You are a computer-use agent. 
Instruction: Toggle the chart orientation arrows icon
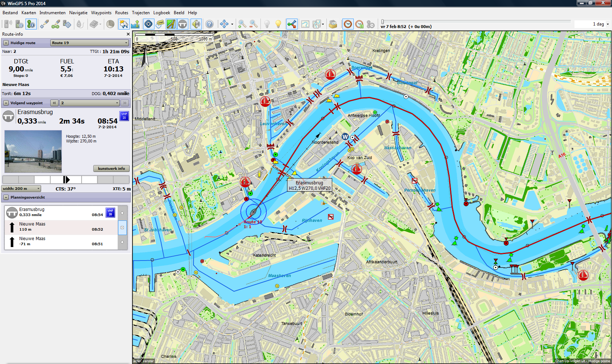pyautogui.click(x=292, y=24)
